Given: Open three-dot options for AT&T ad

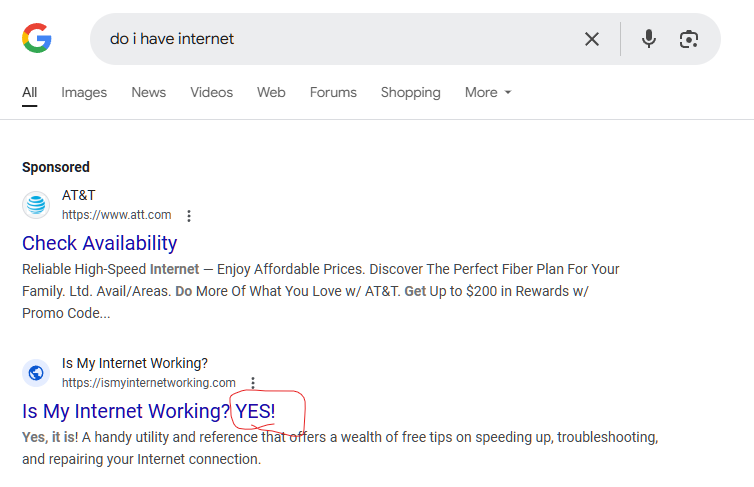Looking at the screenshot, I should 189,215.
